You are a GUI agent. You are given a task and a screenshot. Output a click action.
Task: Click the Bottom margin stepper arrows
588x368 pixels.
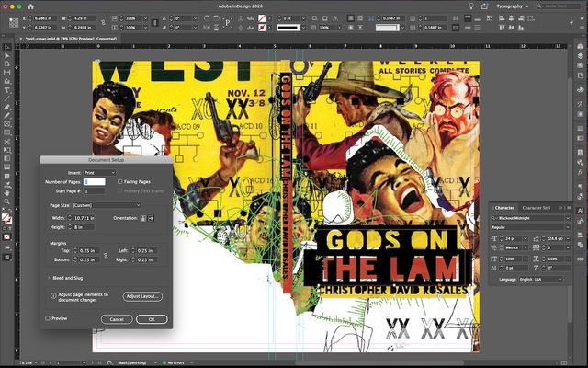(x=75, y=259)
